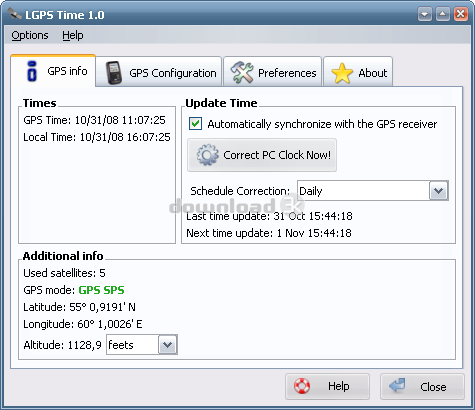Click the yellow star About icon
Viewport: 475px width, 410px height.
342,73
